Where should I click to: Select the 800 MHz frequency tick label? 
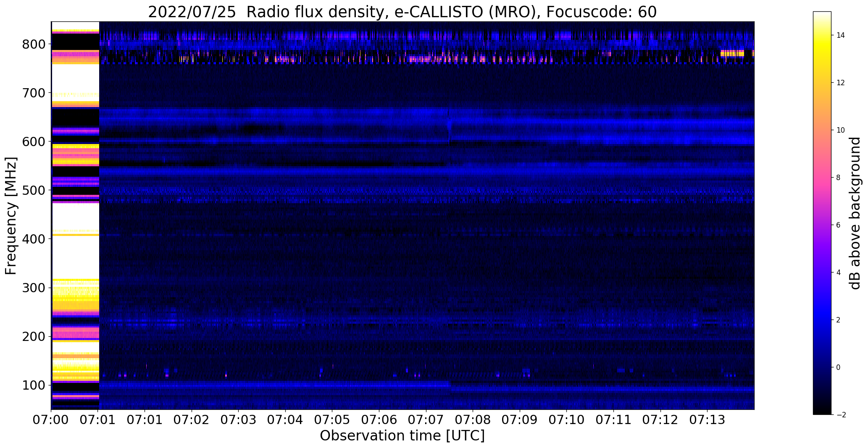tap(34, 44)
